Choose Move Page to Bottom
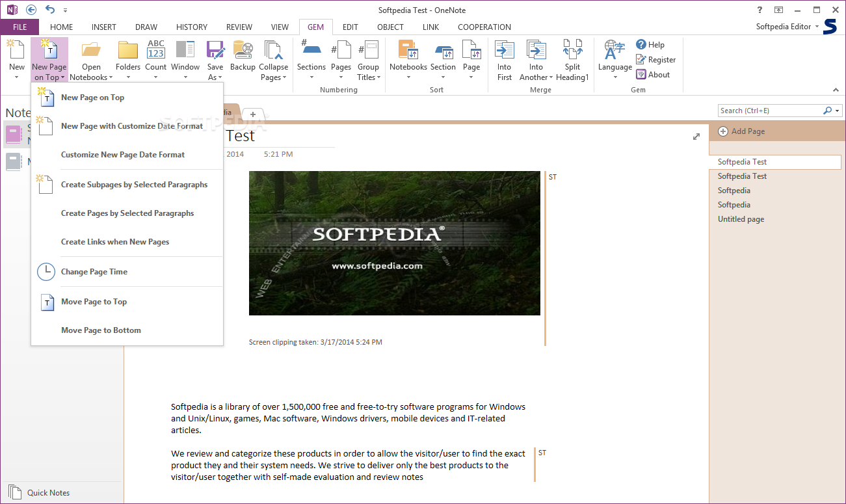 click(127, 330)
